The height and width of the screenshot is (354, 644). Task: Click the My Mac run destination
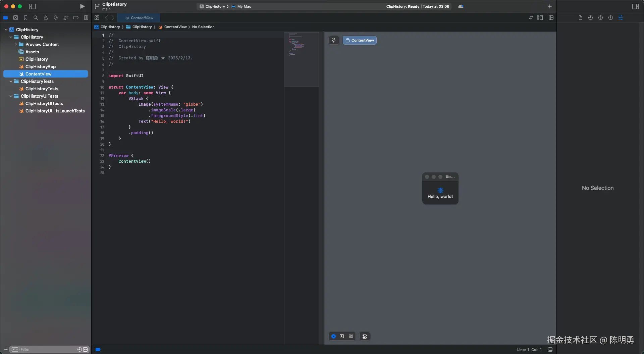coord(244,6)
